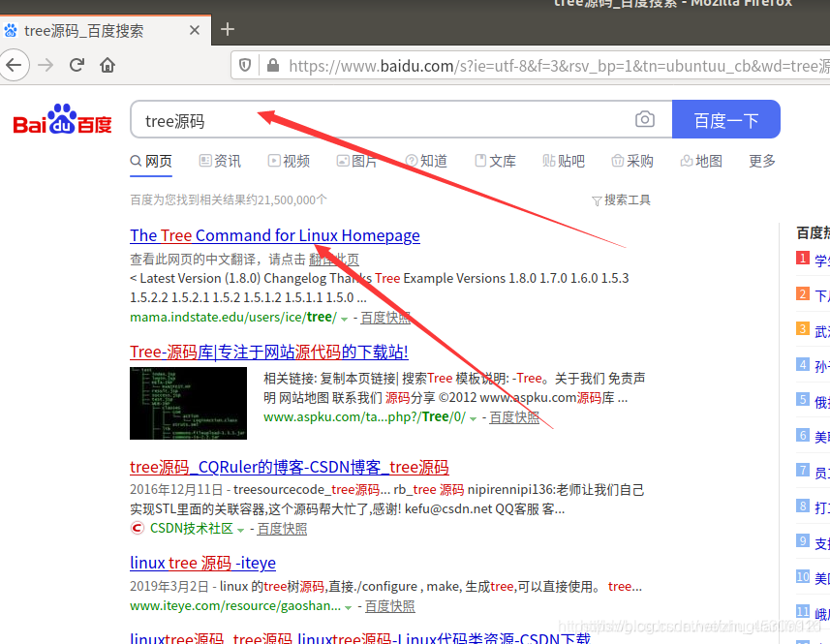Switch to the 视频 tab
830x644 pixels.
[x=289, y=161]
